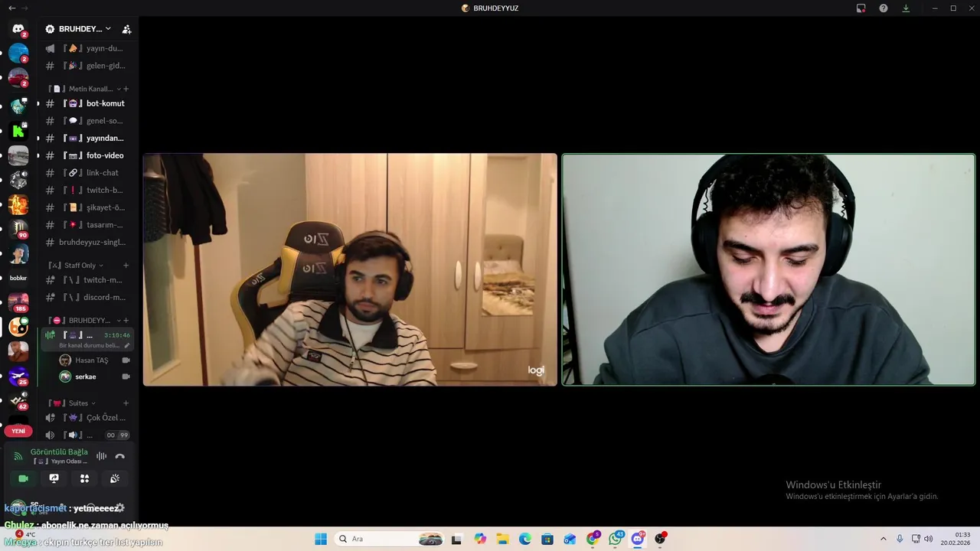The image size is (980, 551).
Task: Open the bot-komut text channel
Action: click(x=87, y=103)
